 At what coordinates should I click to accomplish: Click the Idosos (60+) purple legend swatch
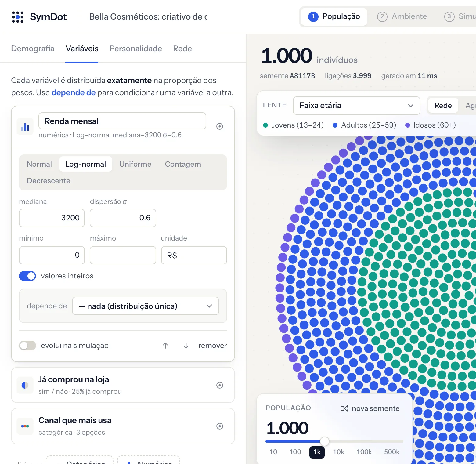point(408,125)
